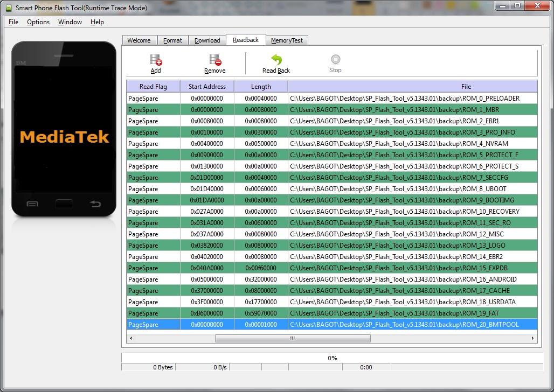
Task: Click the PageSpare flag in the ROM_16_ANDROID row
Action: (143, 279)
